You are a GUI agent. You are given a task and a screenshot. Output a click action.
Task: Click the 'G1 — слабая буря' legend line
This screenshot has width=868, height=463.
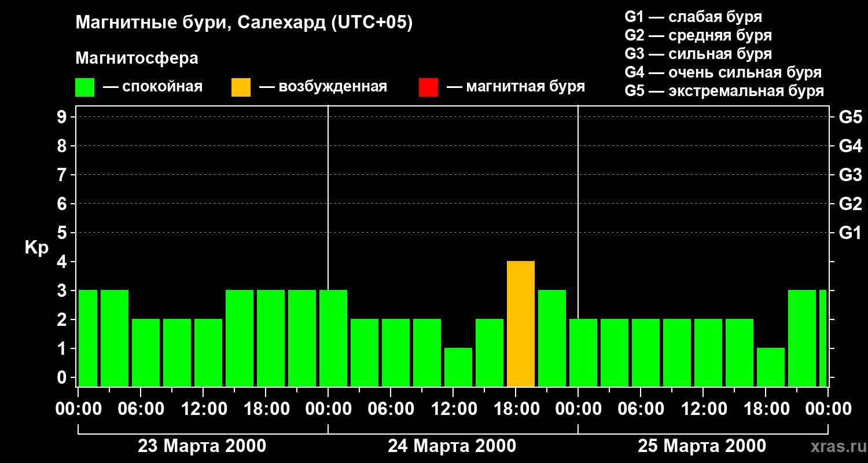pyautogui.click(x=693, y=17)
